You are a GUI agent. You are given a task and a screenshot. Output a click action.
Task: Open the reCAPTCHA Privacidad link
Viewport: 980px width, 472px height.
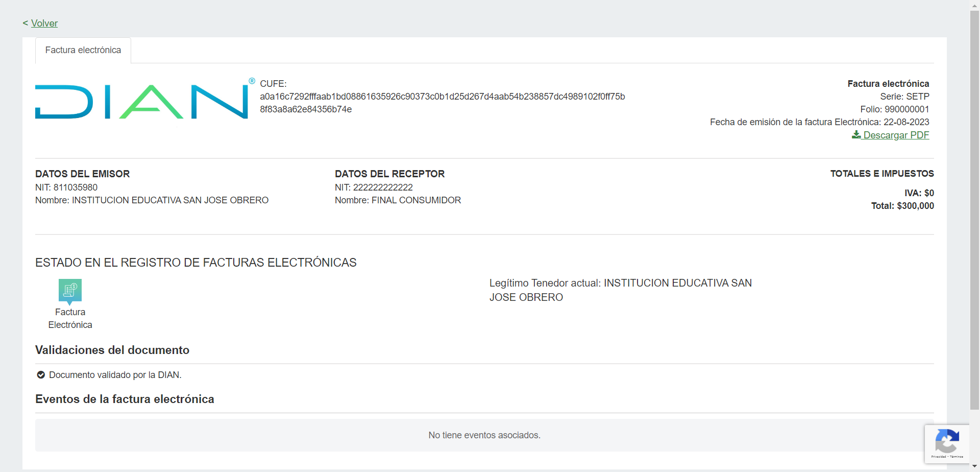coord(938,457)
